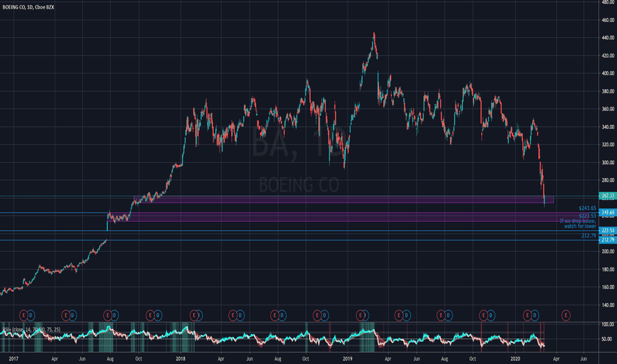Select the "If we drop below, watch for lower" note
This screenshot has width=617, height=364.
point(578,224)
